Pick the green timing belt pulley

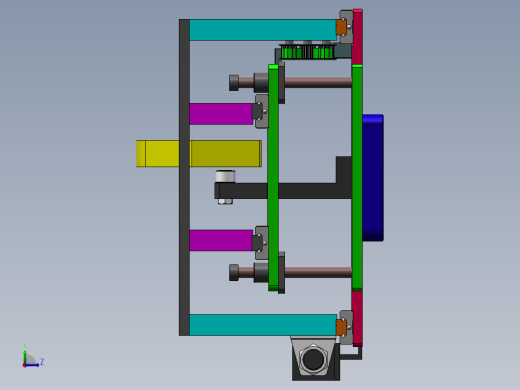point(307,52)
